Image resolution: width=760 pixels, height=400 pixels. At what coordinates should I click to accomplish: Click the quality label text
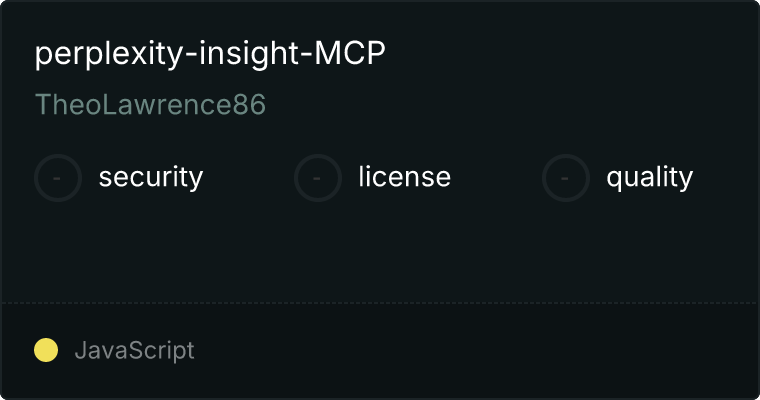tap(649, 177)
